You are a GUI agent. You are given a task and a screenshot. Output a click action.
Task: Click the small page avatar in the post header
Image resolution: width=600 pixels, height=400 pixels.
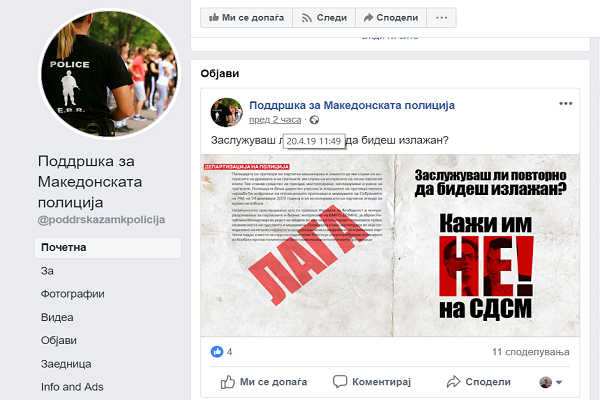227,112
